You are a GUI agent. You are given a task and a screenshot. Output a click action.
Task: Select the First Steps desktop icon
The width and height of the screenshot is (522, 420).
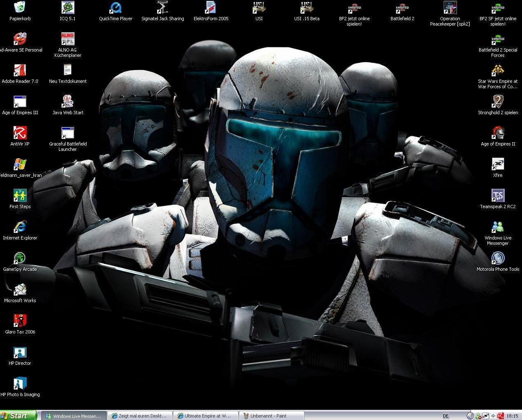20,195
